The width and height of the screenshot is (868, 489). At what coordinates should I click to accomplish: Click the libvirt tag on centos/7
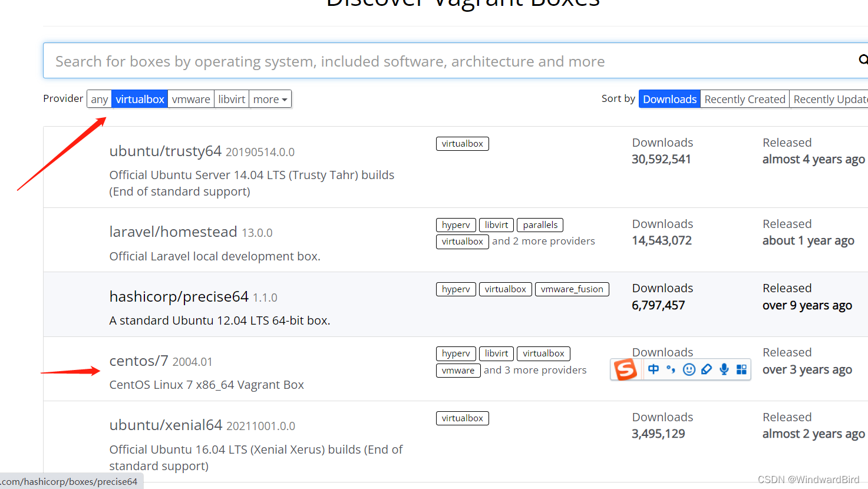[496, 353]
